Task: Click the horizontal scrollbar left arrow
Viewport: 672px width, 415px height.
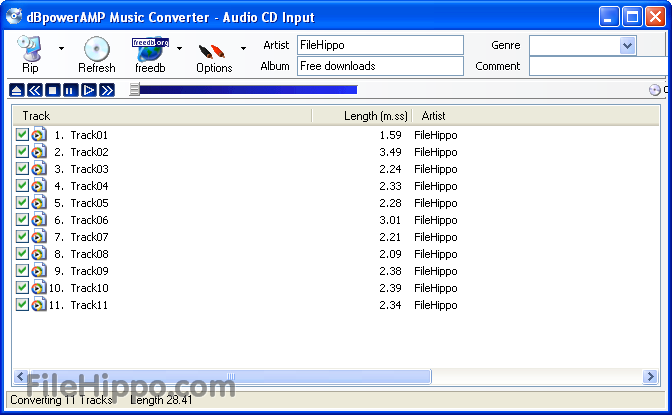Action: 20,376
